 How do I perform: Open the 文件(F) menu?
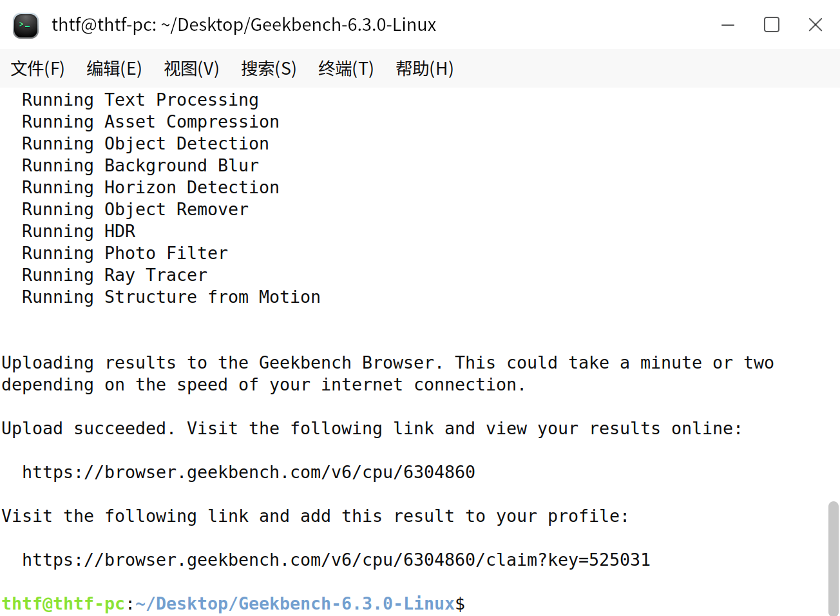click(x=38, y=68)
